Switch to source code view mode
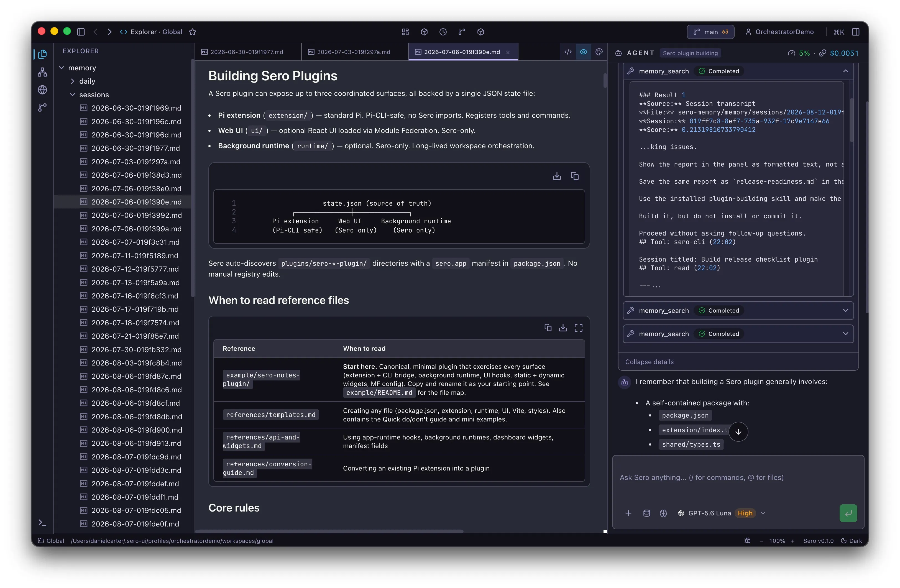Image resolution: width=900 pixels, height=588 pixels. (567, 52)
